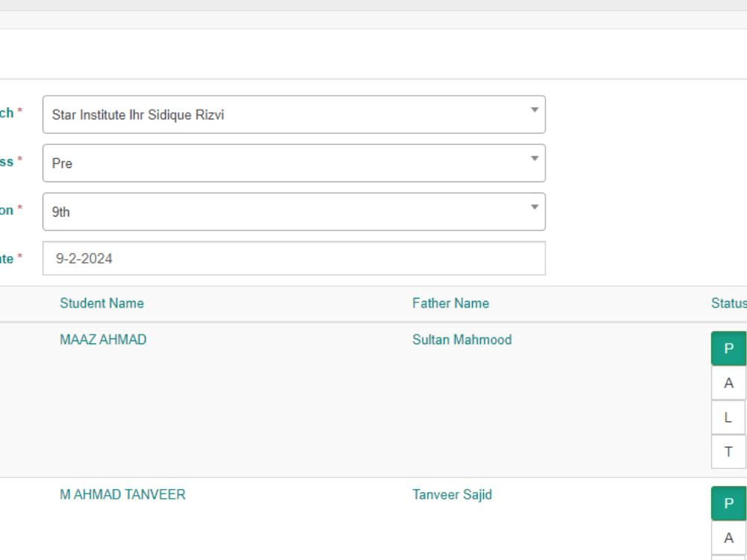Viewport: 747px width, 560px height.
Task: Expand the Class selection dropdown arrow
Action: point(534,158)
